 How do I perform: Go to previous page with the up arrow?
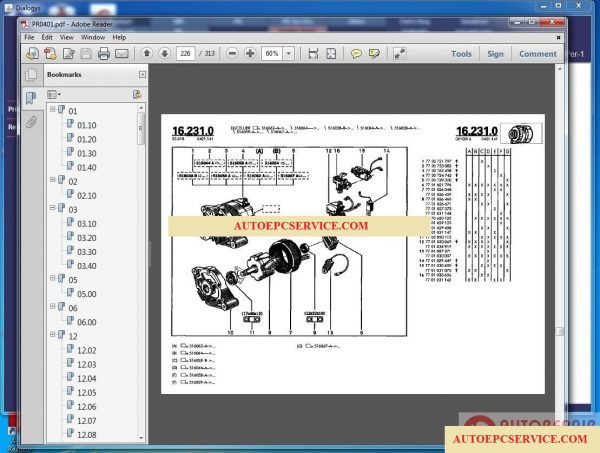point(147,53)
